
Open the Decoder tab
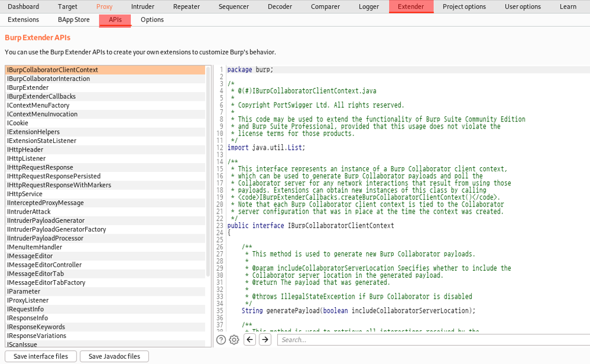(x=280, y=6)
